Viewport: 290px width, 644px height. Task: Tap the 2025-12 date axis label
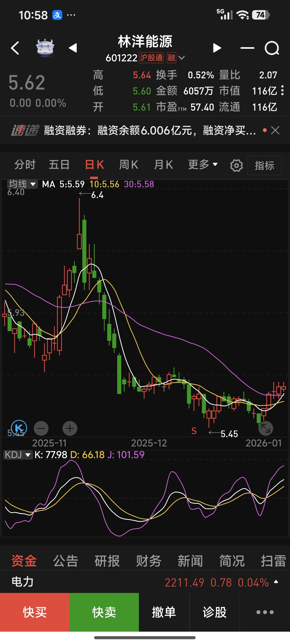pyautogui.click(x=149, y=443)
